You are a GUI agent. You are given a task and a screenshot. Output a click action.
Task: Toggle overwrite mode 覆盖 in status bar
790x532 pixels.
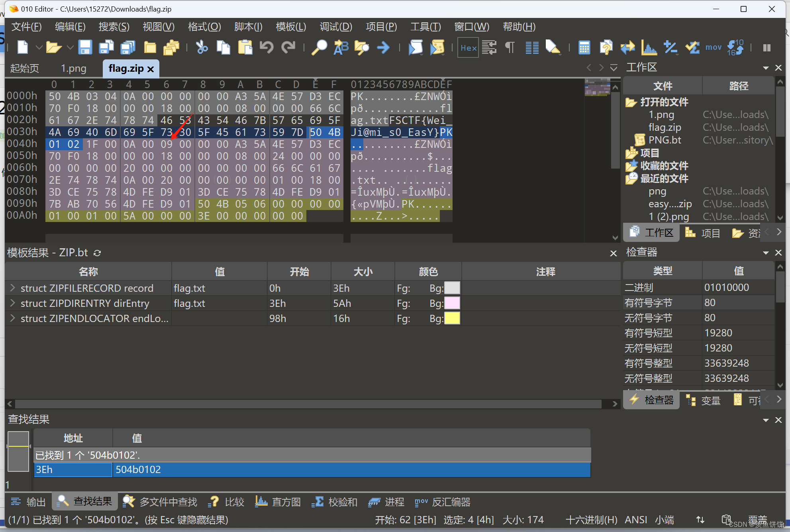point(757,520)
